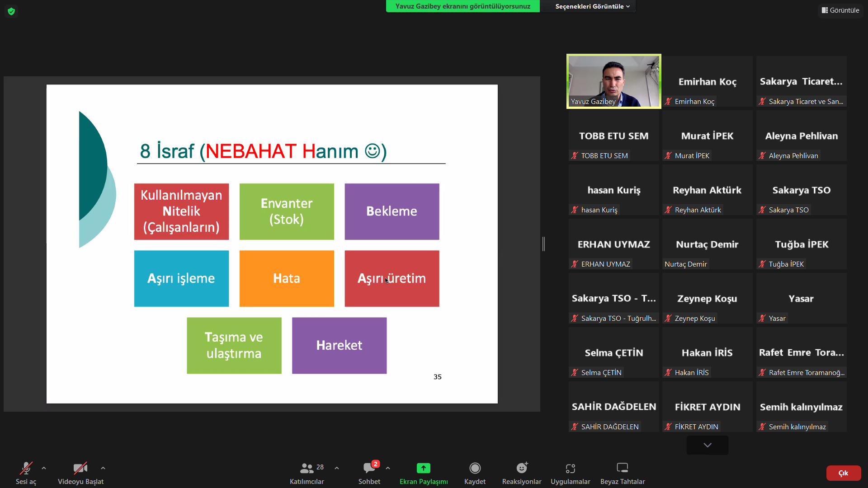Start Ekran Paylaşımı screen share
This screenshot has width=868, height=488.
click(x=423, y=473)
